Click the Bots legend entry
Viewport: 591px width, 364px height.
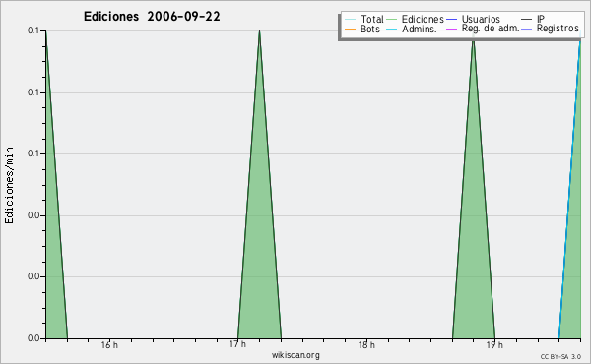click(362, 29)
